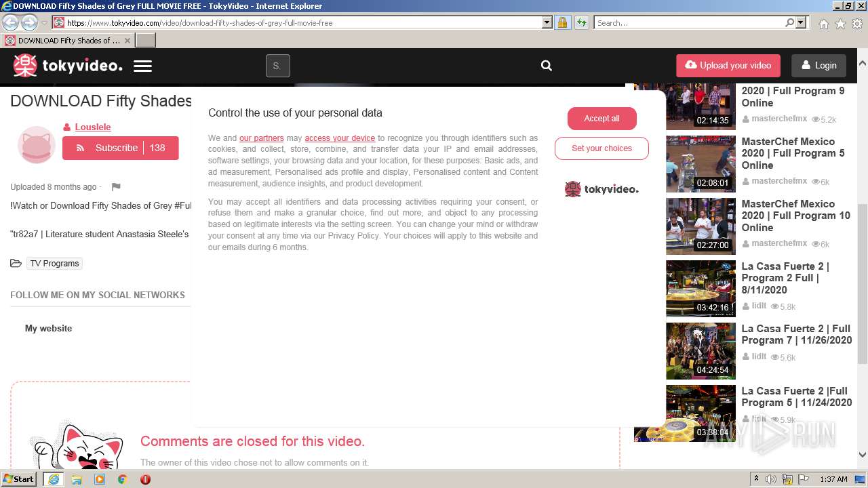The image size is (868, 488).
Task: Click the TV Programs category tag
Action: [x=54, y=263]
